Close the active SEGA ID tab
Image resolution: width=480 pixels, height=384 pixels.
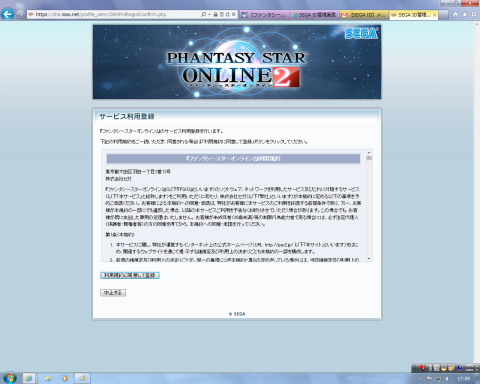[434, 15]
